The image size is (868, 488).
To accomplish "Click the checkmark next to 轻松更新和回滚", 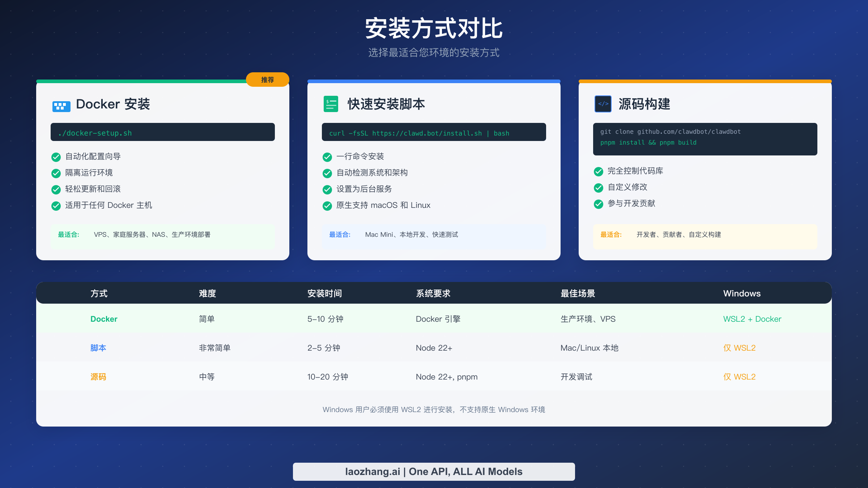I will [x=56, y=189].
